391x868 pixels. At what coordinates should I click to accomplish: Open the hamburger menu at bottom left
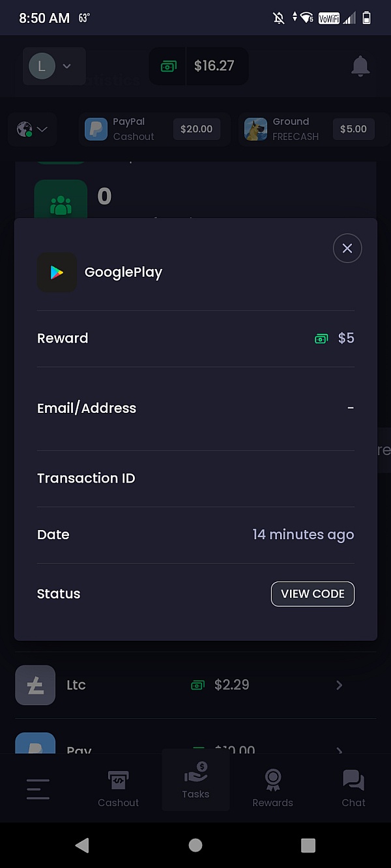click(37, 789)
